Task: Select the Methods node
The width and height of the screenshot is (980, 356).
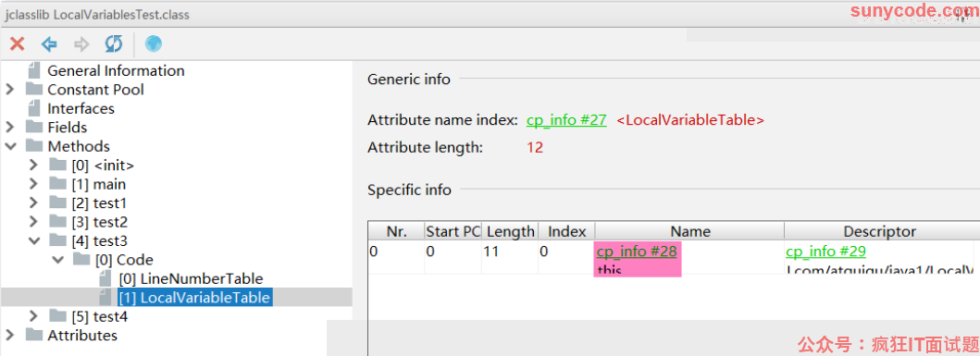Action: click(79, 146)
